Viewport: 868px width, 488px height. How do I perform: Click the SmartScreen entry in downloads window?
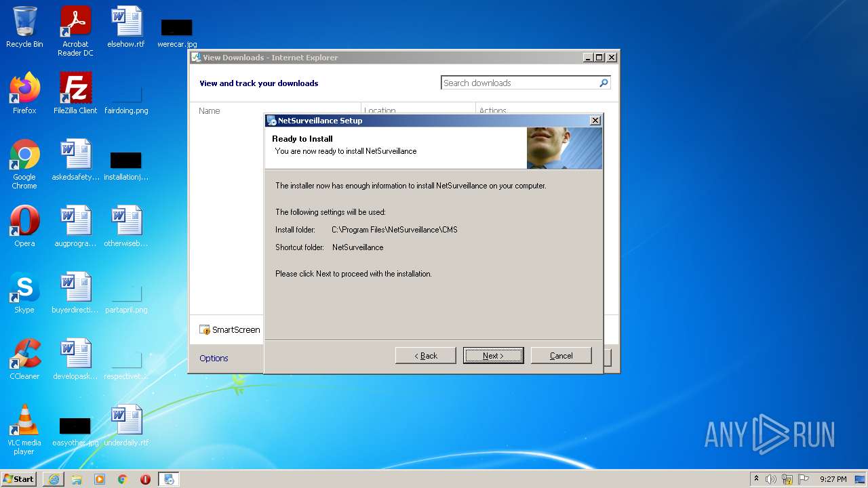pyautogui.click(x=230, y=329)
